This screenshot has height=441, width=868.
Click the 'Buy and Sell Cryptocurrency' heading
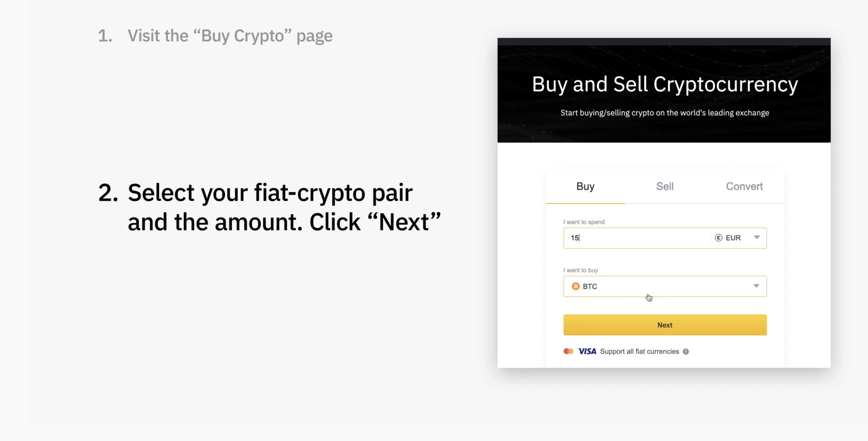(665, 84)
